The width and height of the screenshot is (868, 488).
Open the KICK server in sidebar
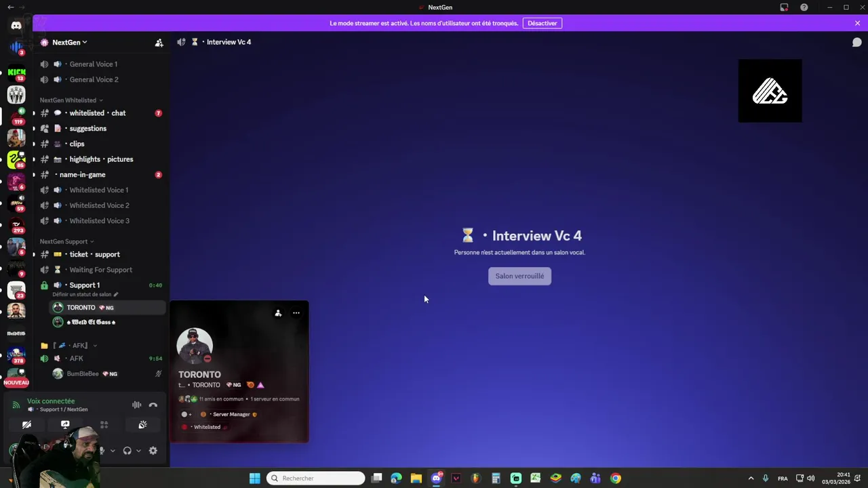16,72
